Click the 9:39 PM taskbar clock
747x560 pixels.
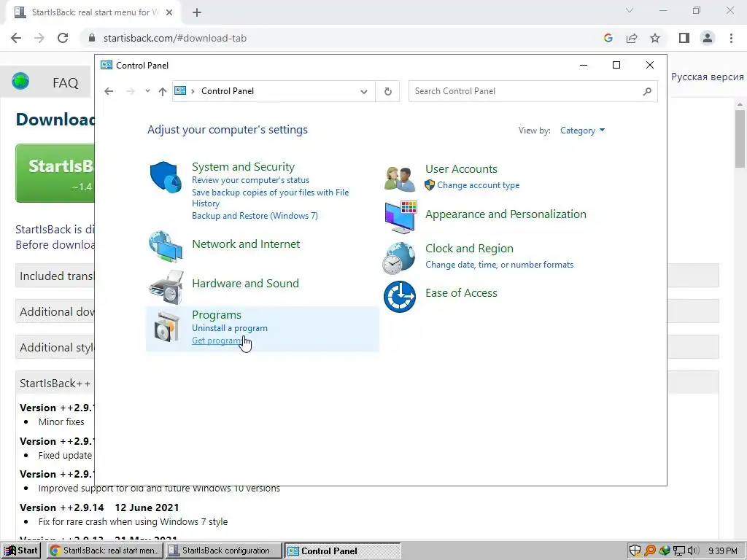(722, 551)
